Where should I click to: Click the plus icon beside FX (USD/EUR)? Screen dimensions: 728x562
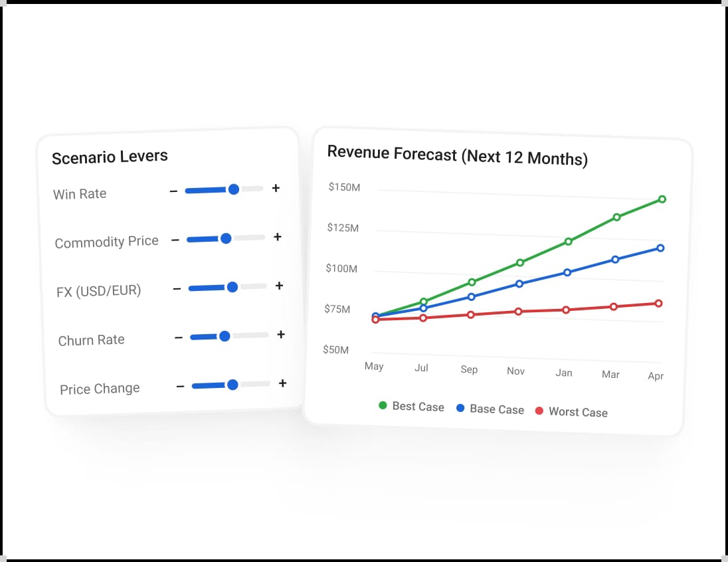tap(279, 286)
